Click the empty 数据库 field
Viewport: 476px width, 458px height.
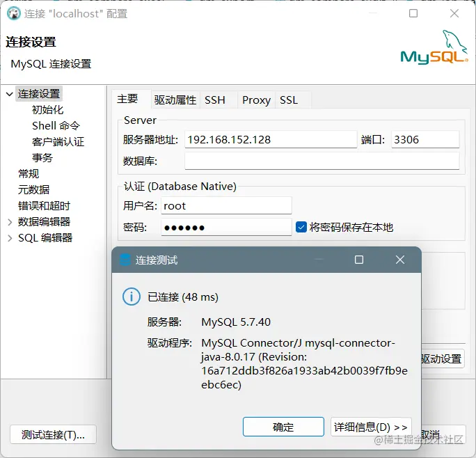click(x=322, y=161)
